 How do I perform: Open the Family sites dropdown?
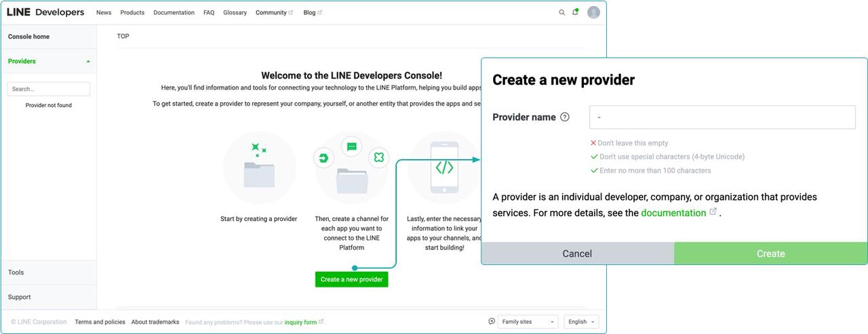click(x=528, y=322)
